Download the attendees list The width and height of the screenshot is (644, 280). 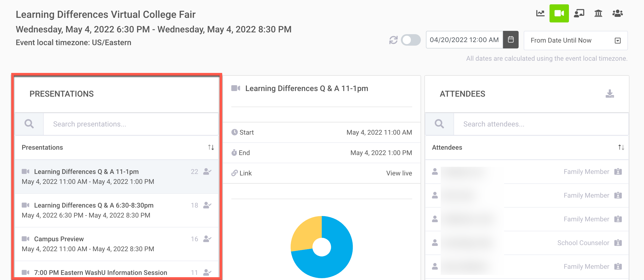610,94
